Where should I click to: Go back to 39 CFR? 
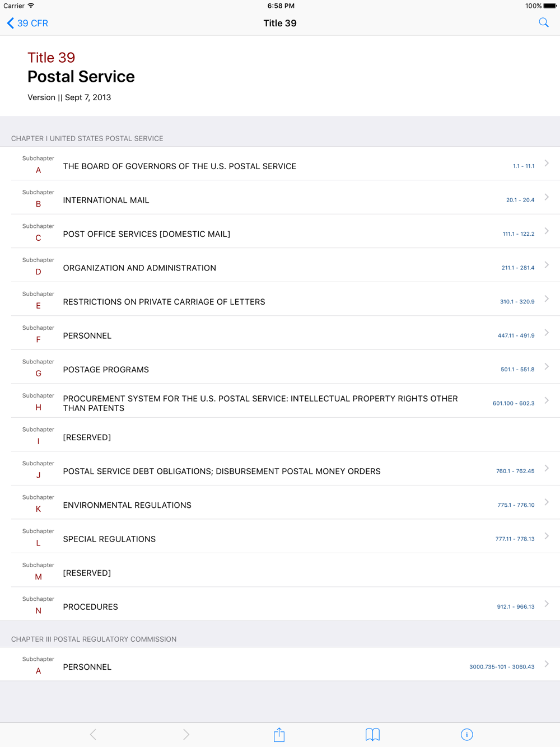click(x=27, y=23)
